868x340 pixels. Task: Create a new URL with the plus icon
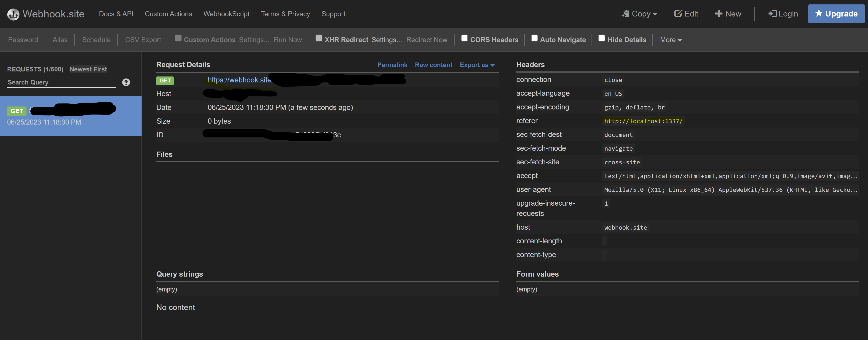(719, 14)
